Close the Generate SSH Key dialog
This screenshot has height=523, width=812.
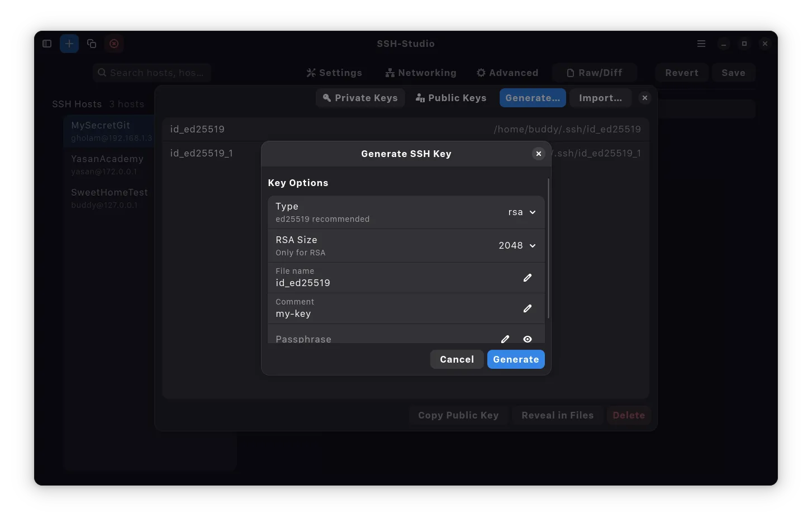(x=538, y=154)
